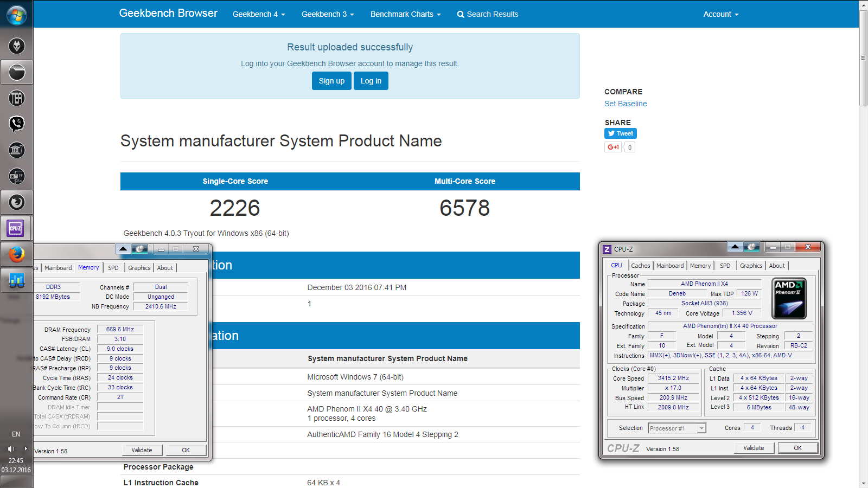Click the pin icon in the CPU-Z Memory window
Image resolution: width=868 pixels, height=488 pixels.
point(140,249)
